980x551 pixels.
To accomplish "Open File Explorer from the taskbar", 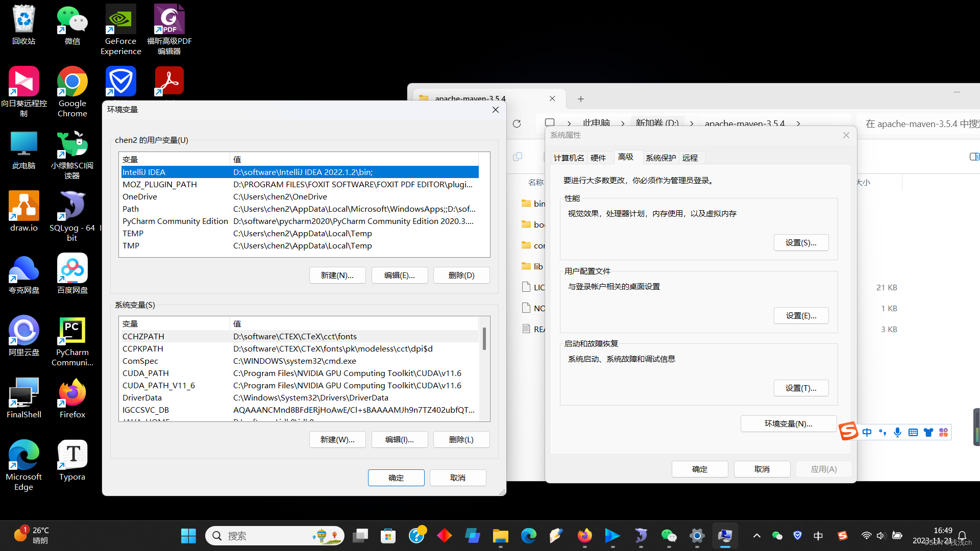I will click(501, 536).
